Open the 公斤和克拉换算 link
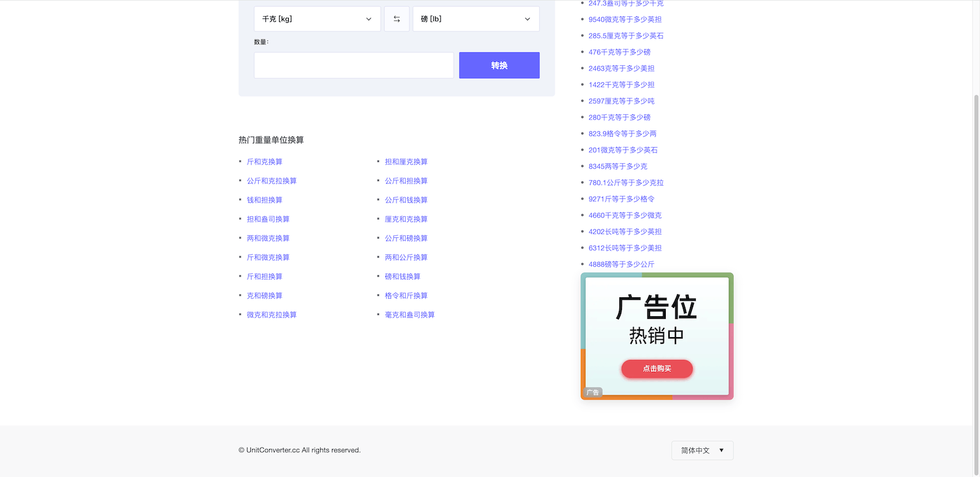The image size is (980, 477). tap(272, 181)
